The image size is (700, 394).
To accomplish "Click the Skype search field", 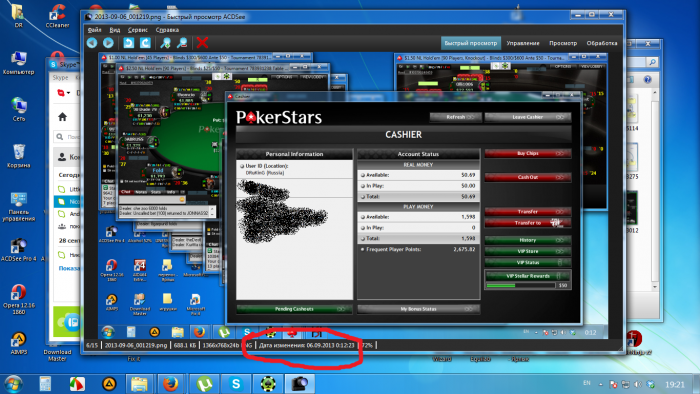I will click(x=68, y=137).
